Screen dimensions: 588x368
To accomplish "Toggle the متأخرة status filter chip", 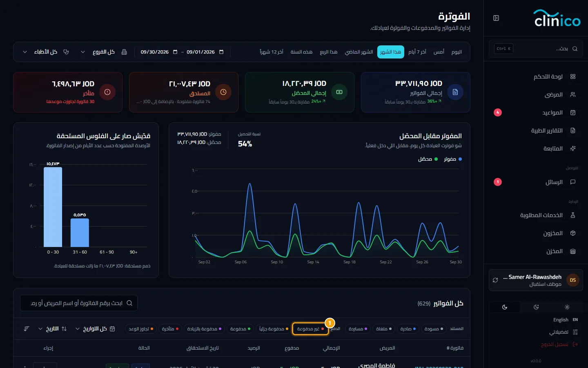I will pyautogui.click(x=170, y=329).
